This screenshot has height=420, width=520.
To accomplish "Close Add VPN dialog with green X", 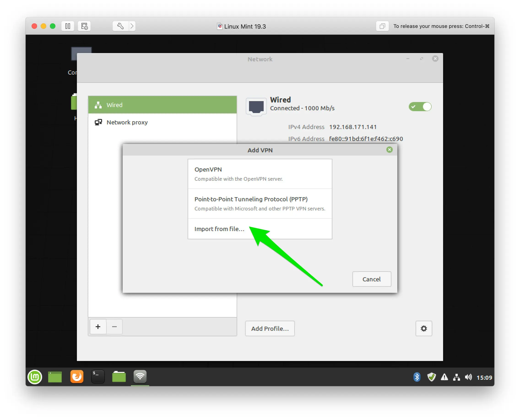I will pos(390,150).
